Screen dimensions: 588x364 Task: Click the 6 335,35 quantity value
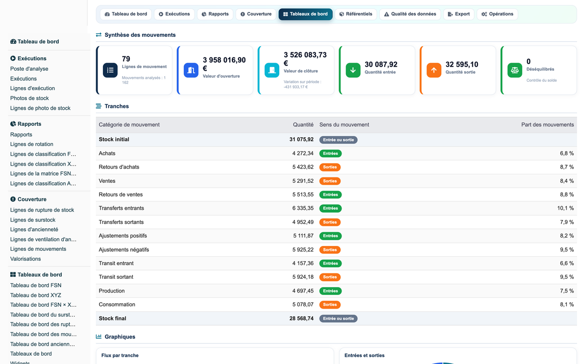tap(303, 208)
